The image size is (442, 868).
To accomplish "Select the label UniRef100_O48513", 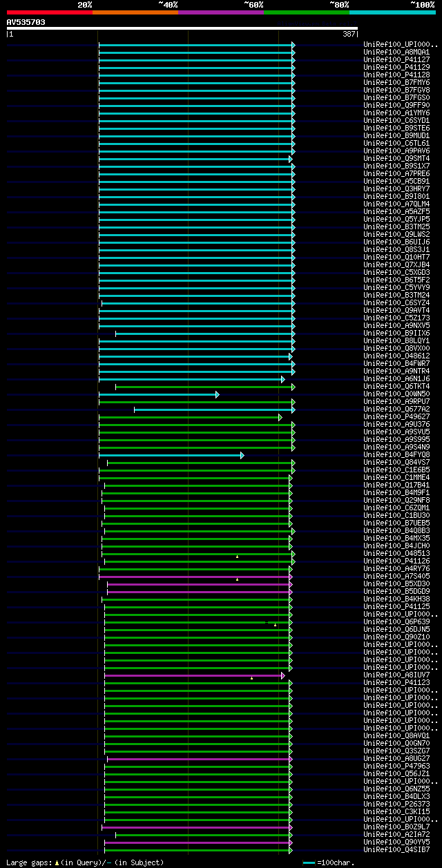I will point(396,554).
